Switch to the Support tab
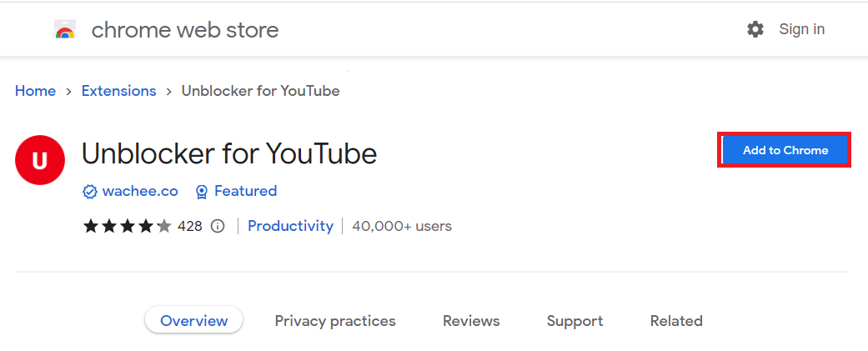 pyautogui.click(x=574, y=321)
